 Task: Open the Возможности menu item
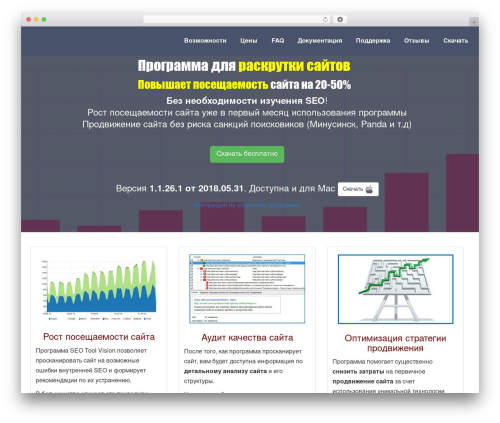point(205,41)
